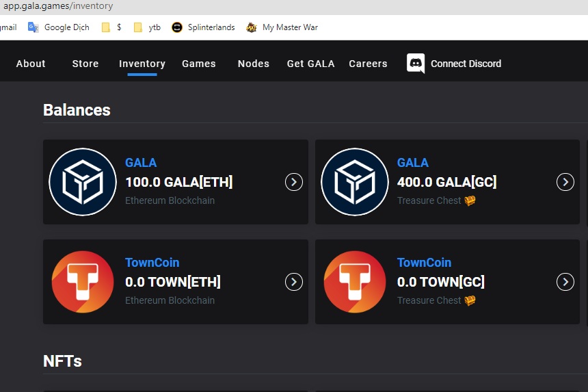588x392 pixels.
Task: Click Ethereum Blockchain under GALA[ETH]
Action: pyautogui.click(x=170, y=200)
